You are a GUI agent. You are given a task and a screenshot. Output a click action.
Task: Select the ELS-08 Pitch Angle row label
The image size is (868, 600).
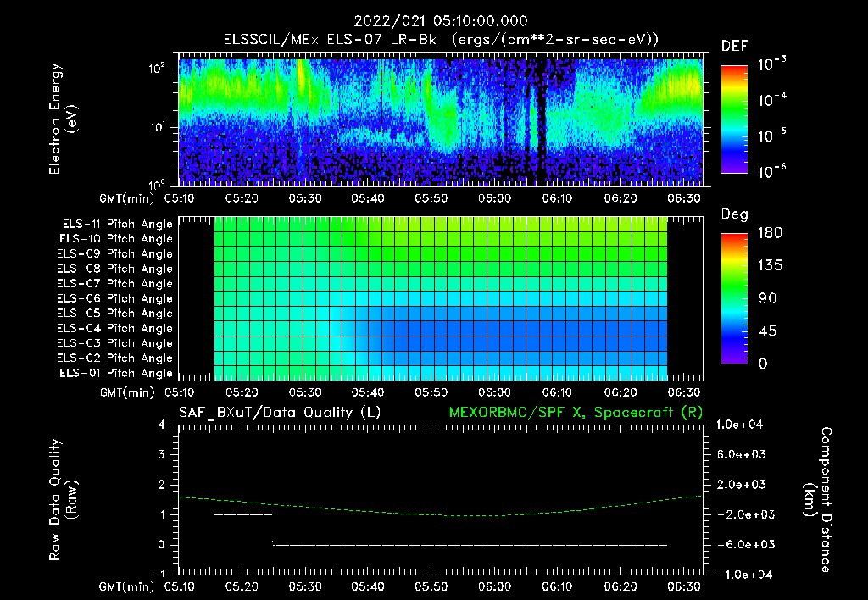[115, 269]
